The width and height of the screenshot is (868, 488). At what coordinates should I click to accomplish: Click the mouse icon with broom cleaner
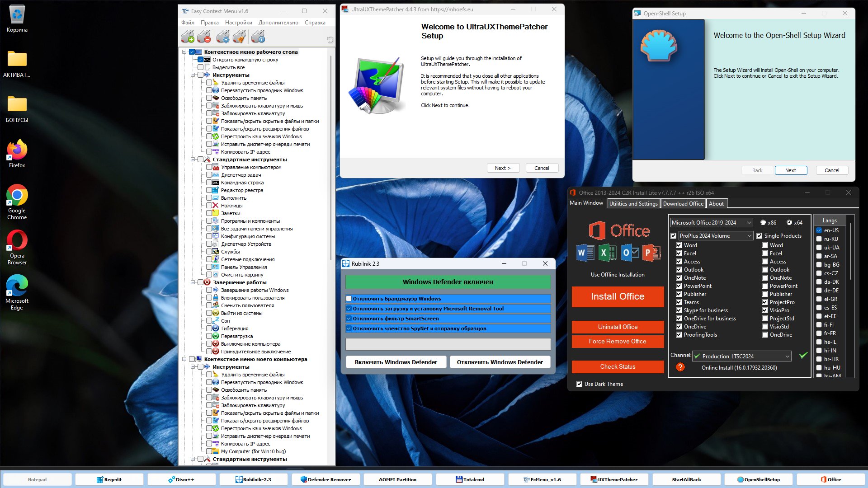240,37
